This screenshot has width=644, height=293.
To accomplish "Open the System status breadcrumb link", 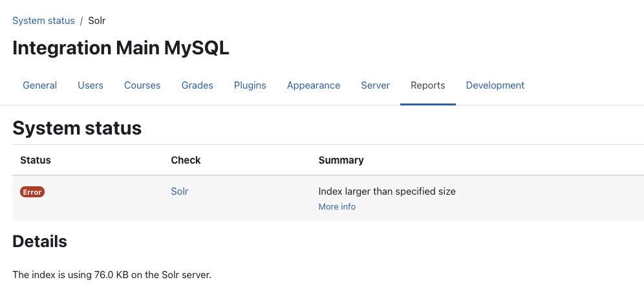I will pyautogui.click(x=43, y=21).
